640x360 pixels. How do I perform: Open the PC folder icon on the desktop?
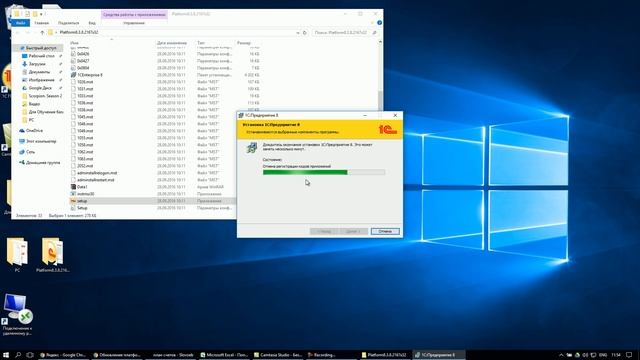(x=17, y=255)
